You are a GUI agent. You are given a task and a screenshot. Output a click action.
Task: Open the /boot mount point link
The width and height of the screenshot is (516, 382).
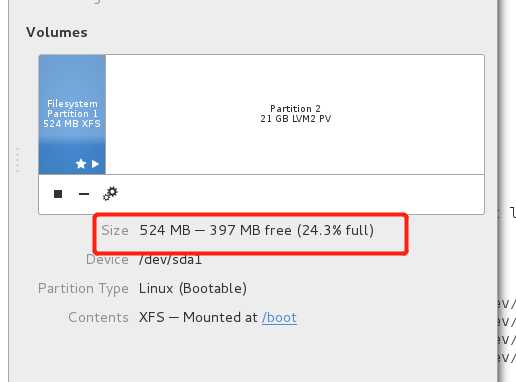click(279, 317)
